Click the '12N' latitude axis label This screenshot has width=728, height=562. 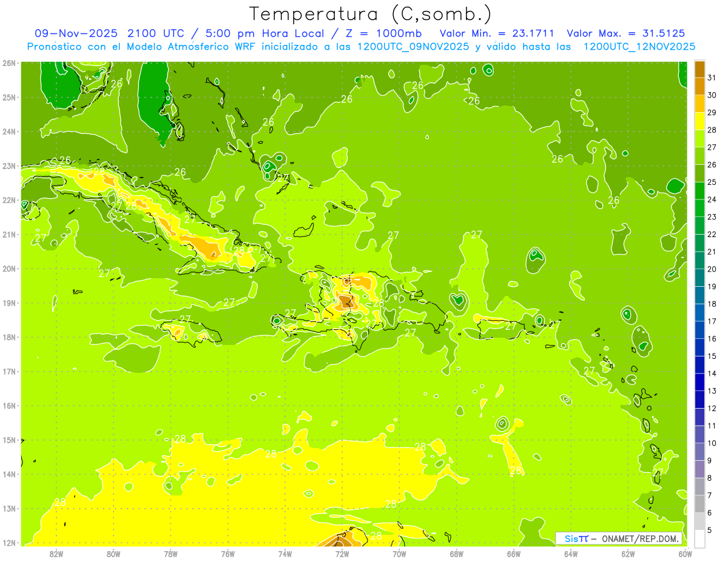pos(9,543)
